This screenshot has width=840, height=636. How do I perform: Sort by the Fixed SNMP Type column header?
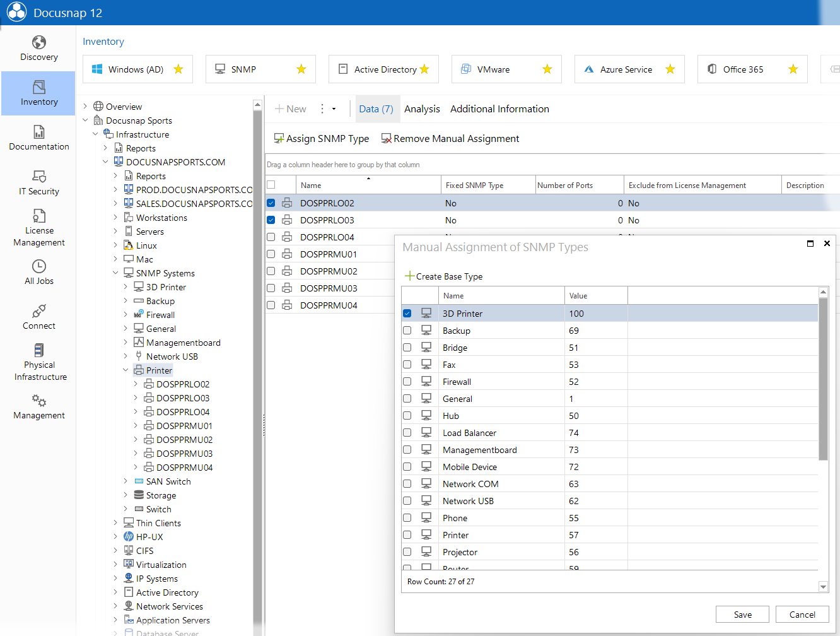point(488,185)
